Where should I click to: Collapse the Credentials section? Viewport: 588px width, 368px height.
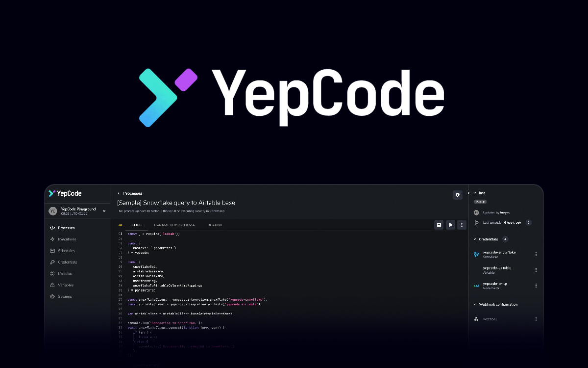(x=474, y=239)
